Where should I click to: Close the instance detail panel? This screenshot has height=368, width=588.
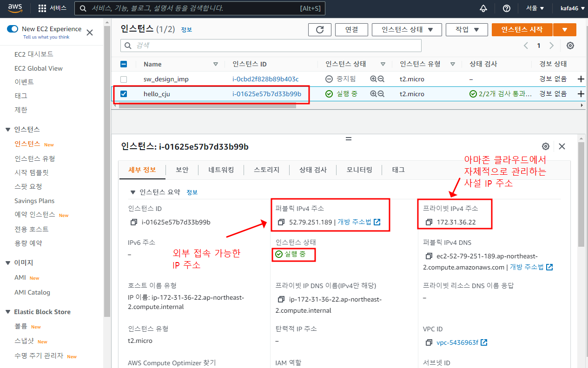(x=562, y=146)
